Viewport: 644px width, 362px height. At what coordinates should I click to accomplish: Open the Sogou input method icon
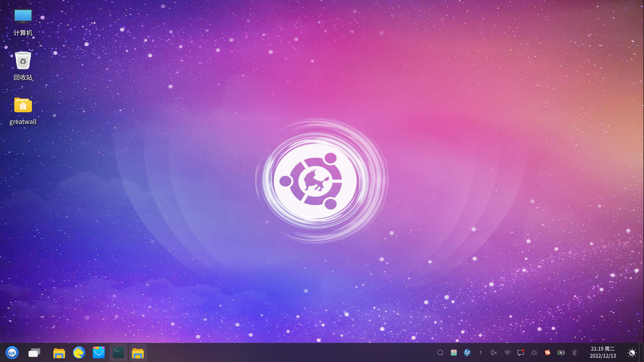[x=547, y=353]
